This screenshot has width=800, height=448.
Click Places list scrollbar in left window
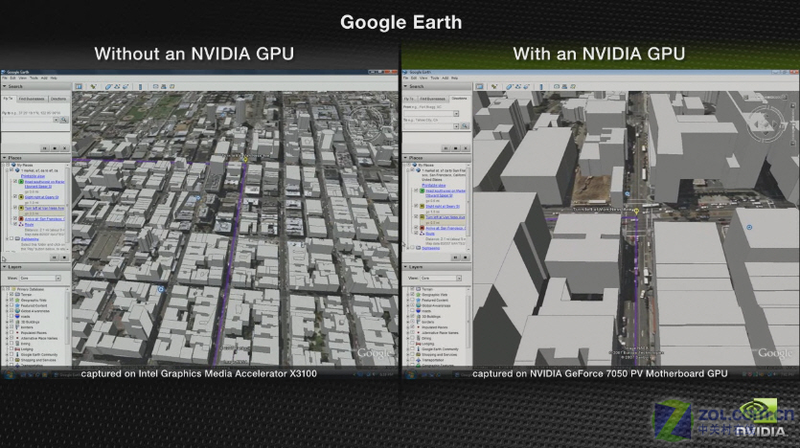pos(68,204)
